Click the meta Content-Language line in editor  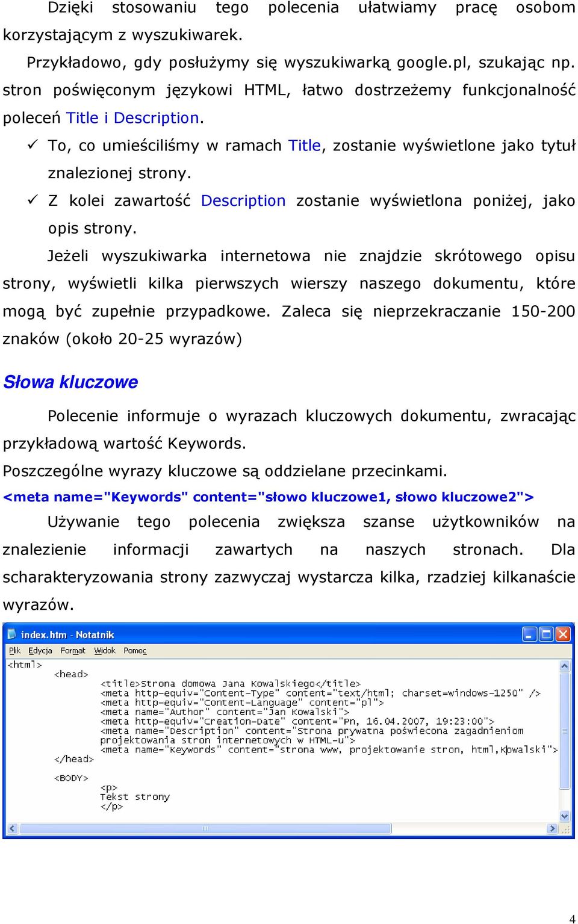coord(242,702)
